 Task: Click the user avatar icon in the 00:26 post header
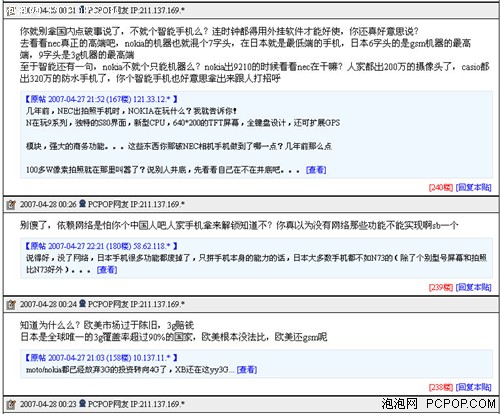click(82, 204)
